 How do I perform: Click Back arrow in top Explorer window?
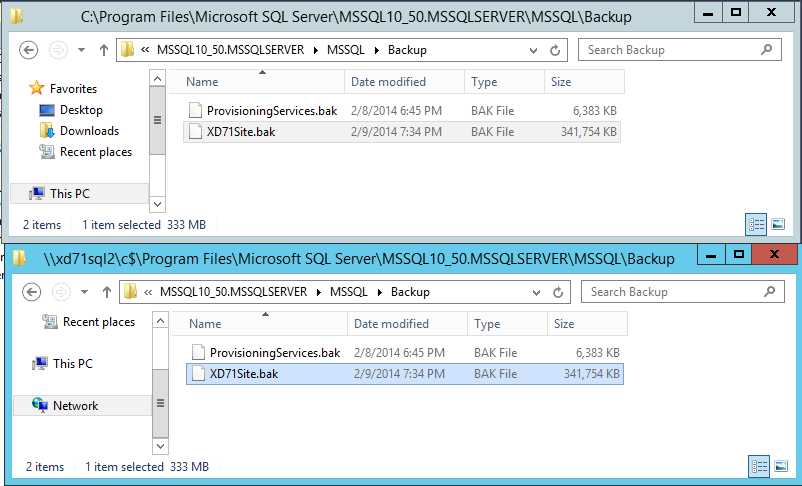(x=28, y=50)
